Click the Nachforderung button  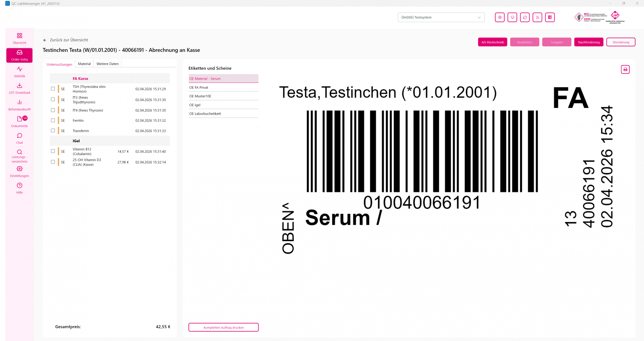point(589,42)
